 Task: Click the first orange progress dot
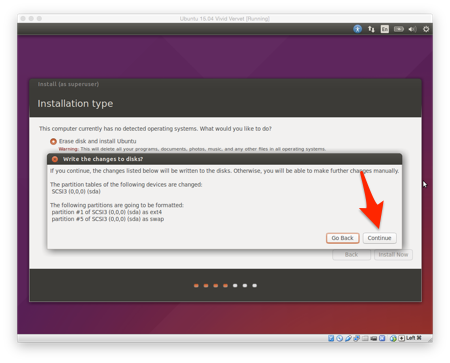point(196,285)
